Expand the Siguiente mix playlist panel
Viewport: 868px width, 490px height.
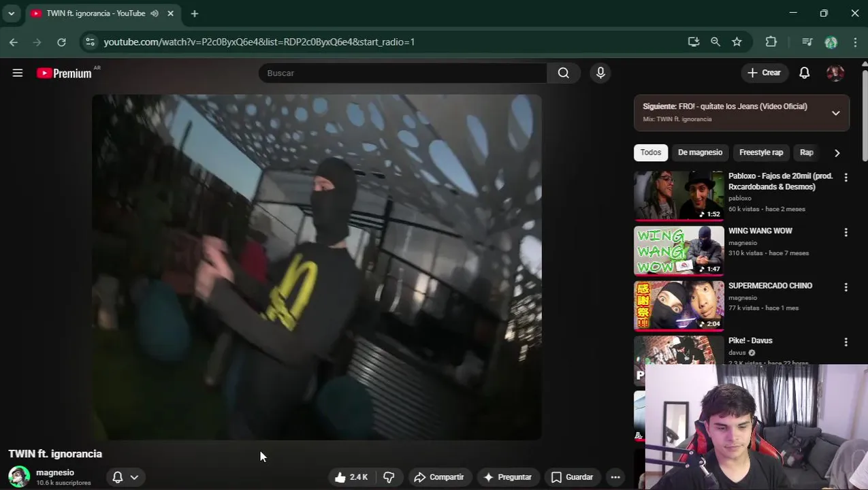(x=835, y=113)
